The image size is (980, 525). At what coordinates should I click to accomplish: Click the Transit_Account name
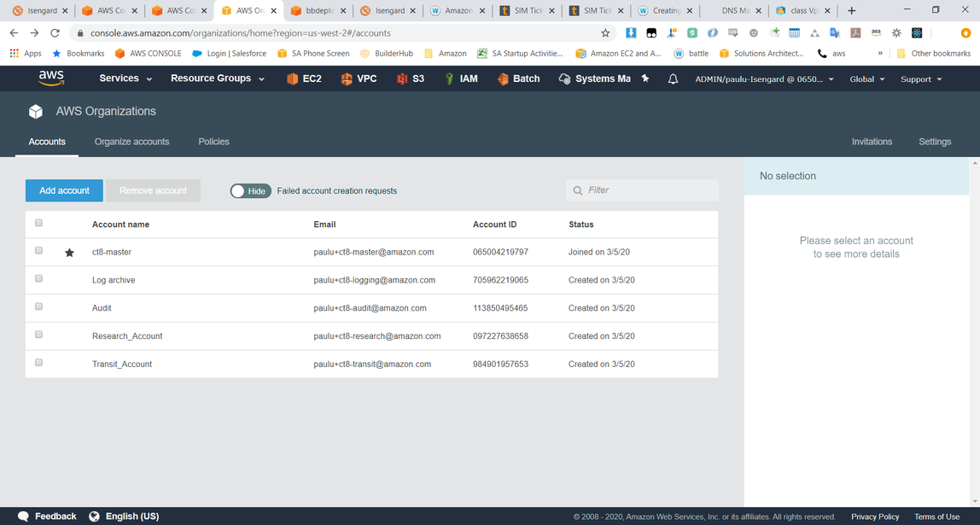tap(122, 365)
